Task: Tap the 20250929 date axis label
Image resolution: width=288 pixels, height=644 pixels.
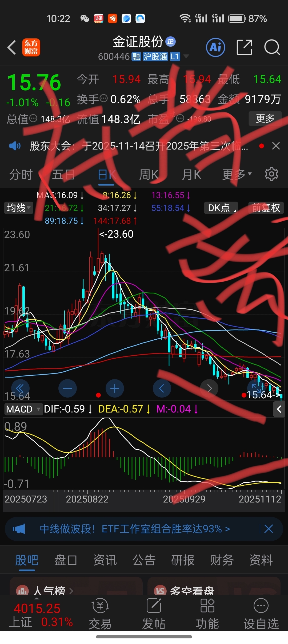Action: pyautogui.click(x=184, y=499)
